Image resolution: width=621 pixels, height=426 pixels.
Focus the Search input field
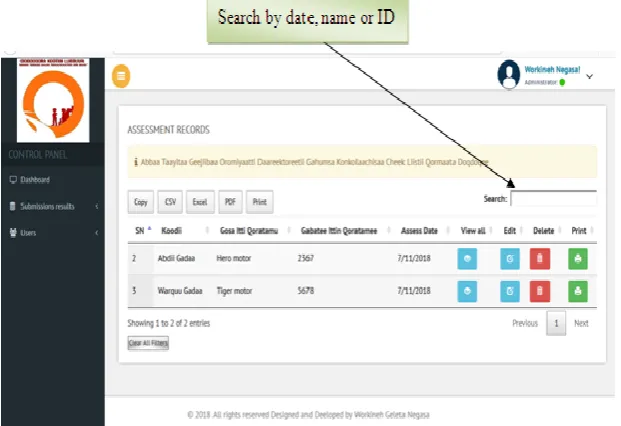tap(554, 198)
